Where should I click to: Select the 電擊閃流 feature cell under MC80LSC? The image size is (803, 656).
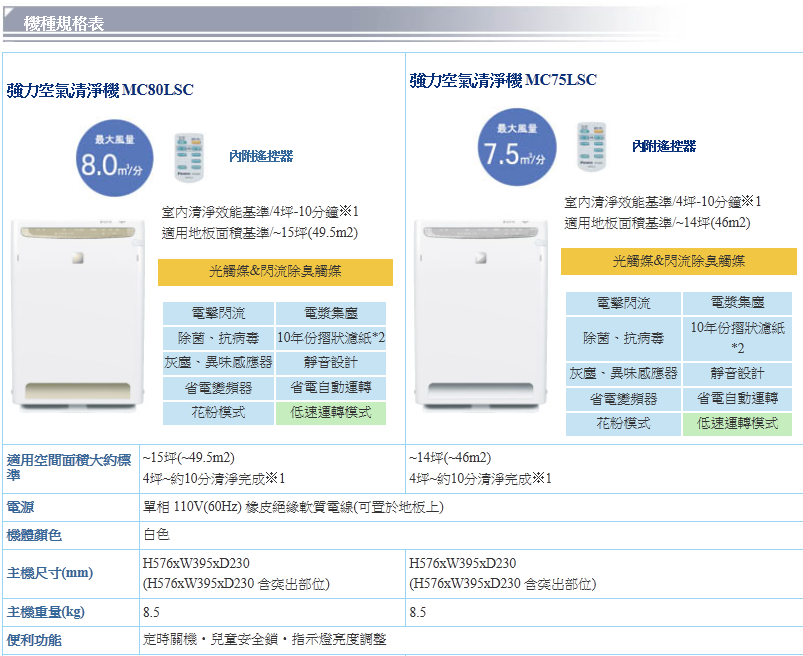217,313
